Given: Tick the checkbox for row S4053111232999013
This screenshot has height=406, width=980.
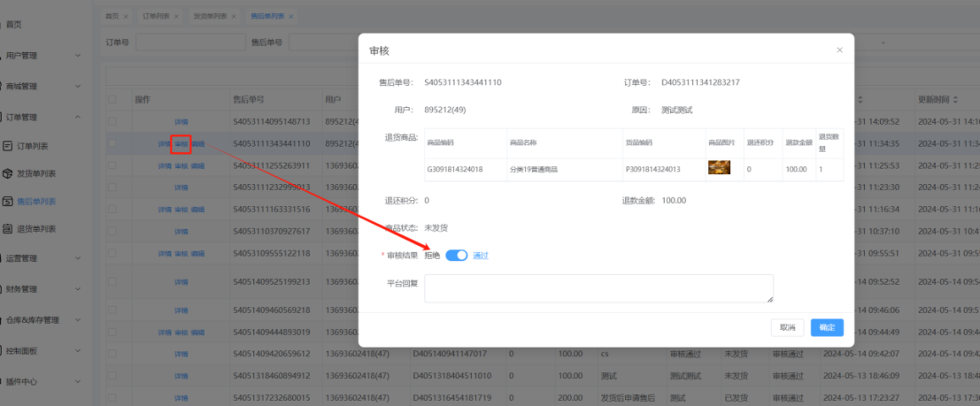Looking at the screenshot, I should [x=112, y=188].
